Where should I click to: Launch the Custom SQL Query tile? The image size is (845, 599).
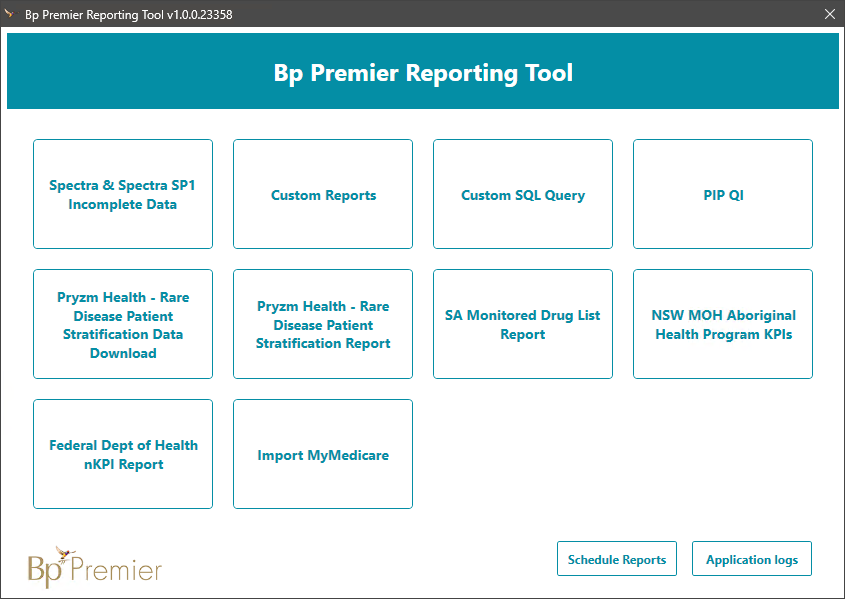point(523,194)
